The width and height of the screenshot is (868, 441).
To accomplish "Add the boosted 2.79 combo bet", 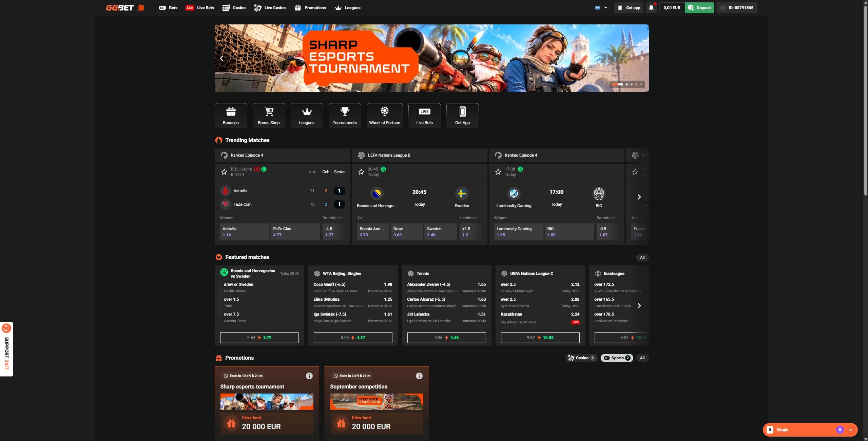I will pyautogui.click(x=259, y=337).
